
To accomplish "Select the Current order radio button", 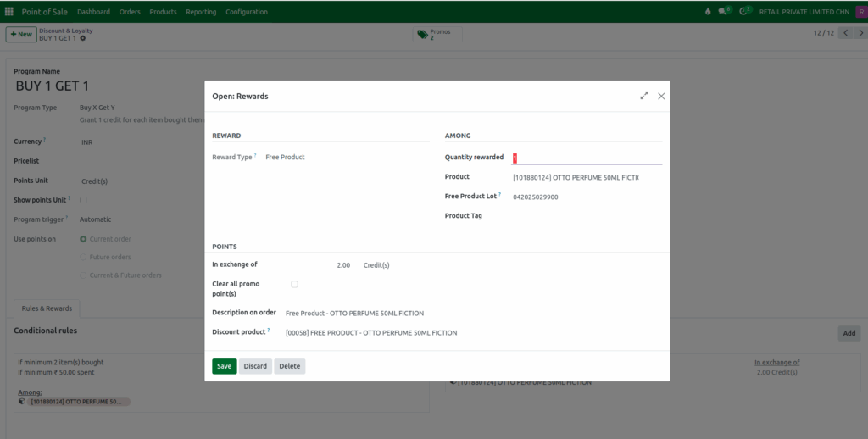I will (x=83, y=239).
